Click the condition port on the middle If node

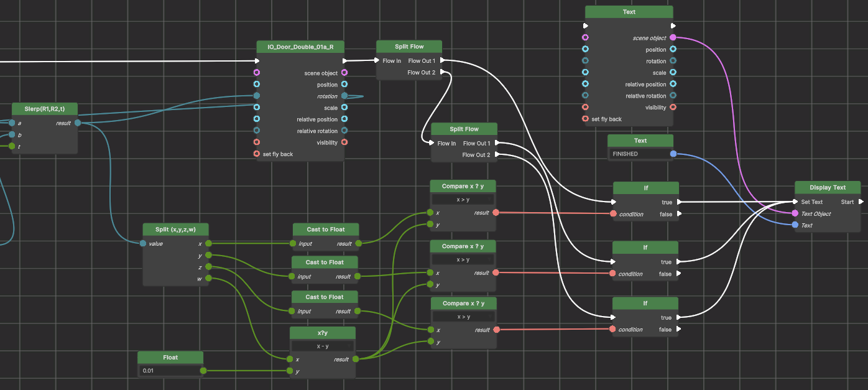coord(612,274)
